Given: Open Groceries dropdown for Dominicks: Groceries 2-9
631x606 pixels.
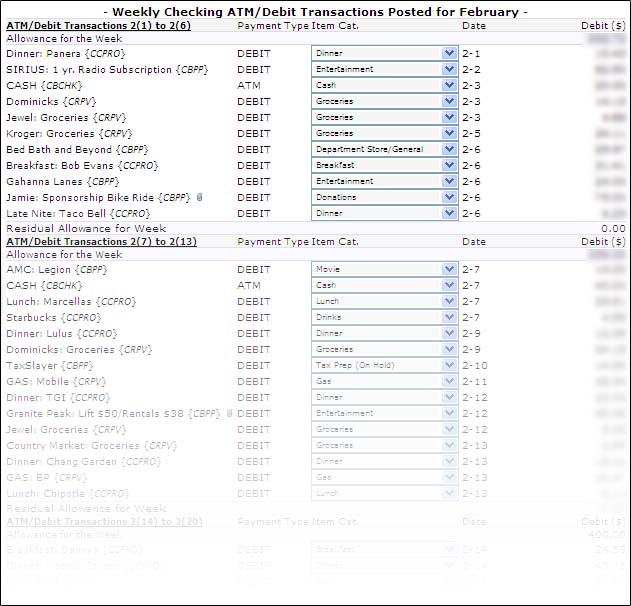Looking at the screenshot, I should pos(384,349).
